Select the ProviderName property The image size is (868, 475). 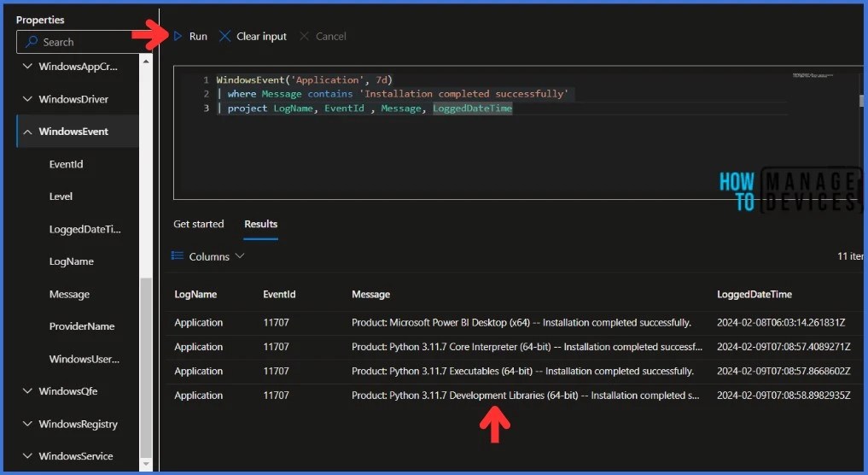[82, 325]
